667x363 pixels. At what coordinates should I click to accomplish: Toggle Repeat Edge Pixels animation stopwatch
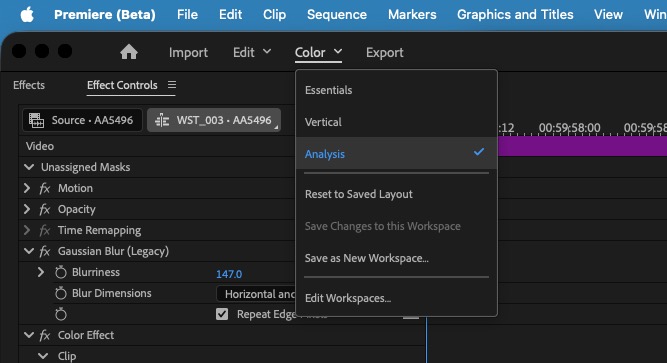coord(61,314)
